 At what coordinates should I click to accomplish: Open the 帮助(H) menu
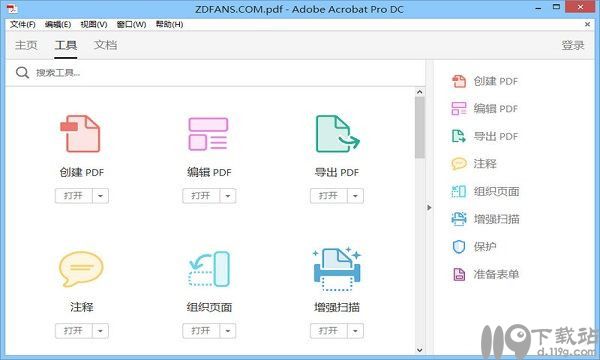[169, 24]
